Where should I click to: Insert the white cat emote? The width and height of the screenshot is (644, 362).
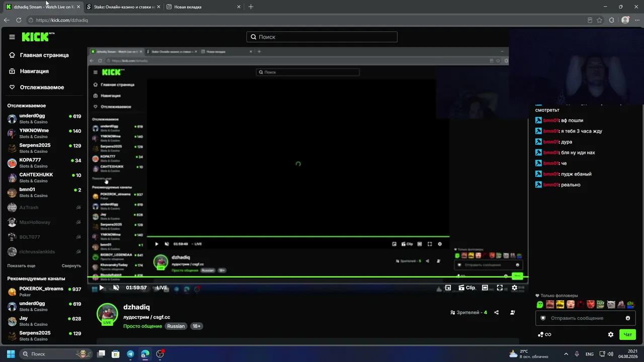611,304
